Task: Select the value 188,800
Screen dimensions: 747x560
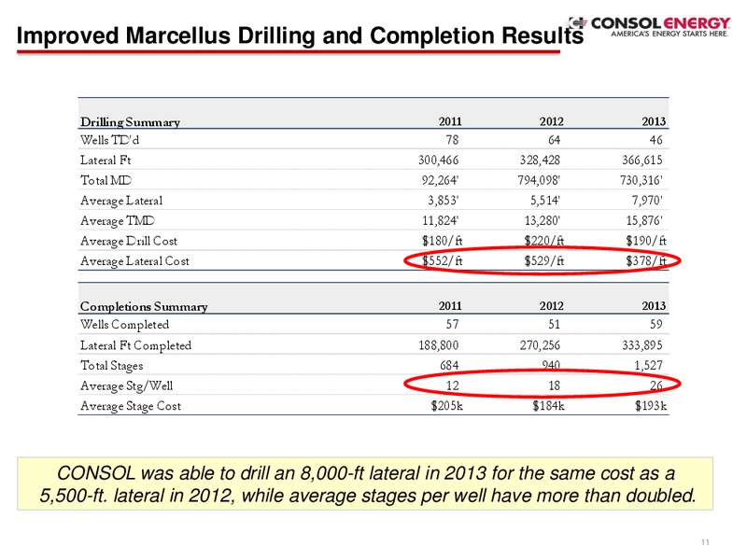Action: click(438, 344)
